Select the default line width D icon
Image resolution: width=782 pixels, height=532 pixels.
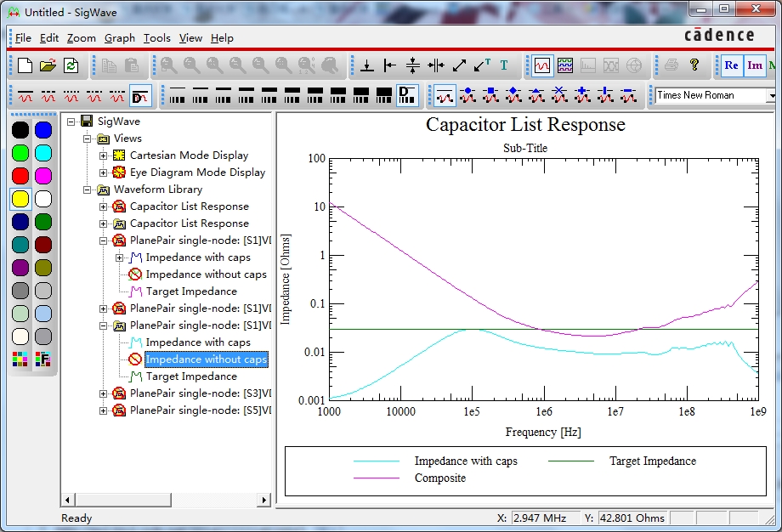(407, 95)
